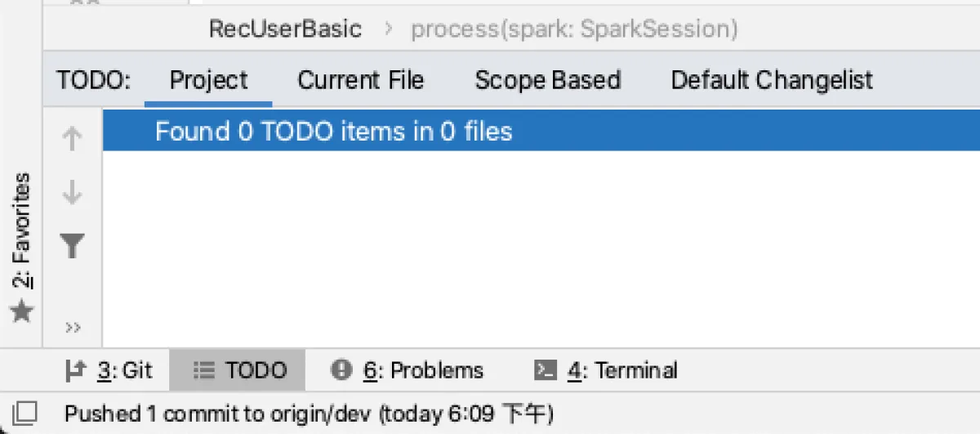The width and height of the screenshot is (980, 434).
Task: Open the Default Changelist tab
Action: pos(772,80)
